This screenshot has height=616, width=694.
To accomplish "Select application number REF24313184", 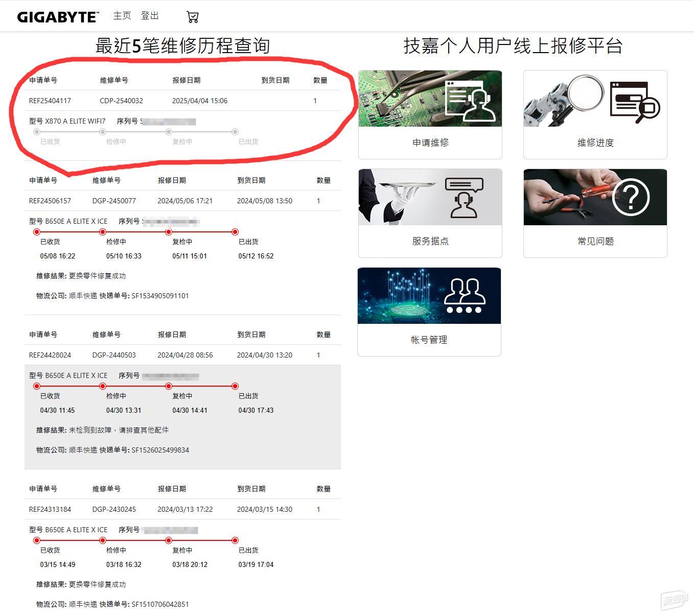I will (x=50, y=509).
